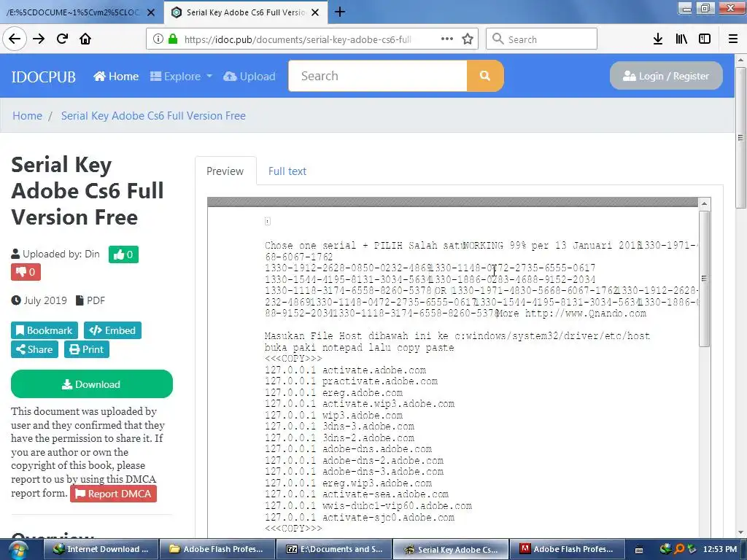Open the Firefox downloads arrow

tap(657, 39)
